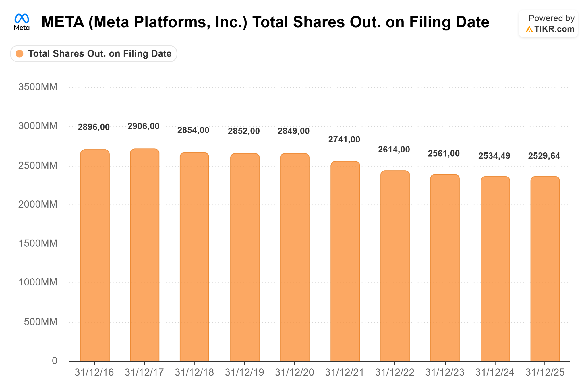Screen dimensions: 588x392
Task: Select the 31/12/24 bar
Action: (x=495, y=269)
